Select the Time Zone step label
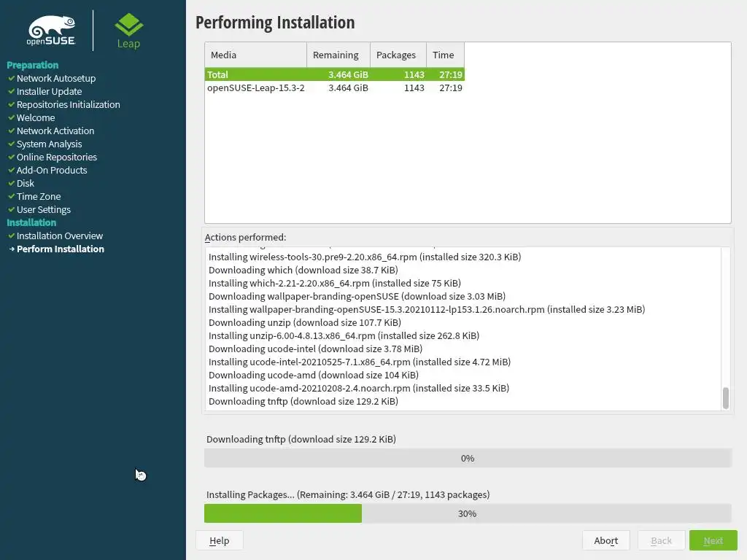The width and height of the screenshot is (747, 560). pyautogui.click(x=39, y=196)
